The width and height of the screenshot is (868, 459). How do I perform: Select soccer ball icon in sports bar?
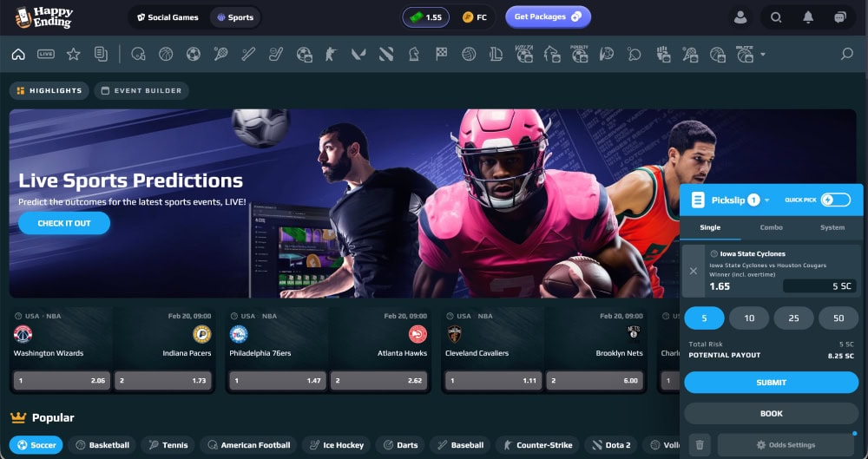point(194,55)
